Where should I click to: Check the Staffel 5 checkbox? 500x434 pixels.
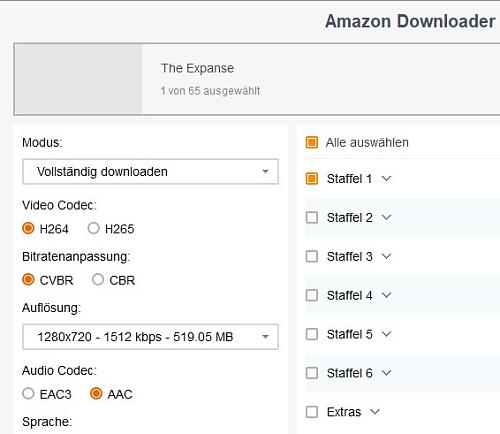(312, 334)
